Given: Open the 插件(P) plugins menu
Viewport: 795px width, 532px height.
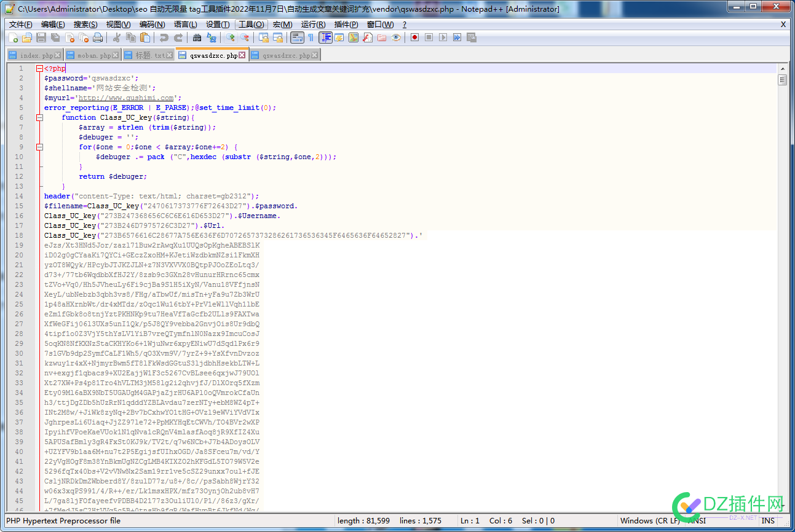Looking at the screenshot, I should (x=346, y=25).
